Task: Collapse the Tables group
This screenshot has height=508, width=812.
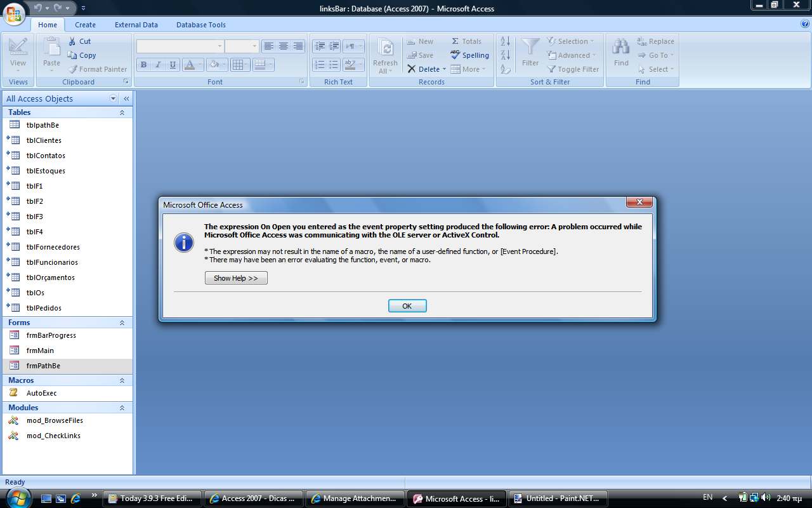Action: click(x=122, y=112)
